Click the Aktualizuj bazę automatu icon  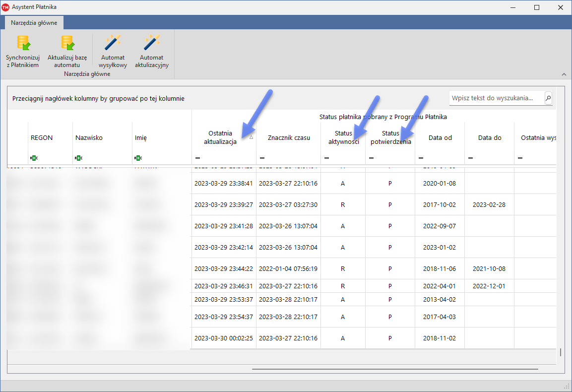coord(67,44)
